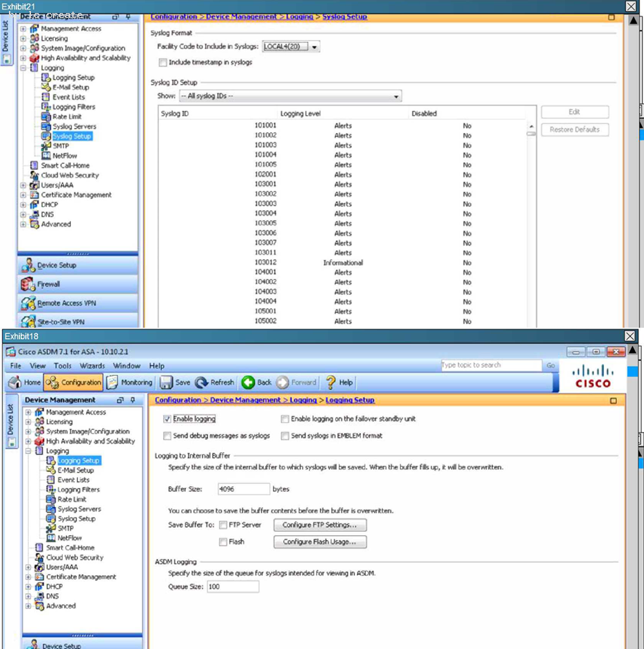This screenshot has width=644, height=649.
Task: Expand Management Access in Exhibit21 tree
Action: [x=23, y=28]
